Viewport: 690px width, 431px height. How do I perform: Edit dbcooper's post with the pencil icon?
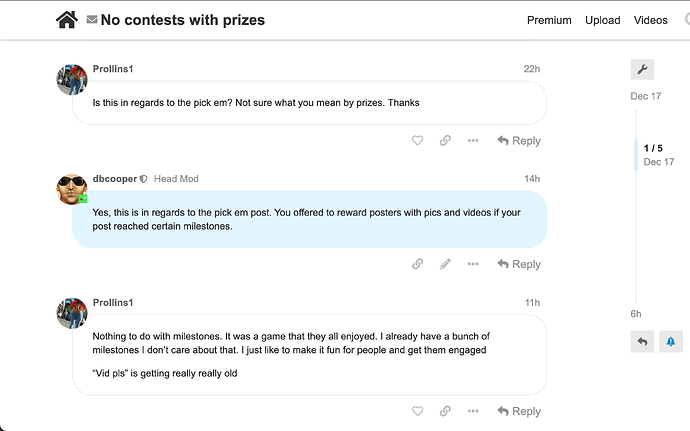pyautogui.click(x=445, y=264)
